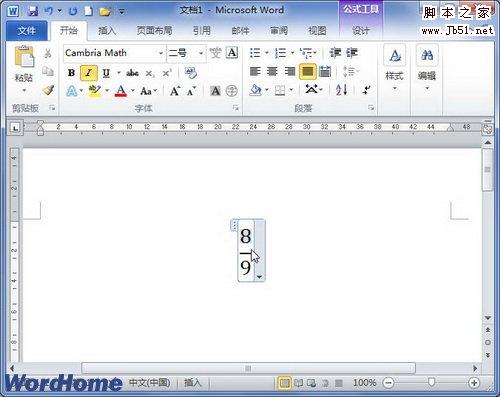Click the phonetic guide icon
This screenshot has height=397, width=500.
[x=215, y=53]
